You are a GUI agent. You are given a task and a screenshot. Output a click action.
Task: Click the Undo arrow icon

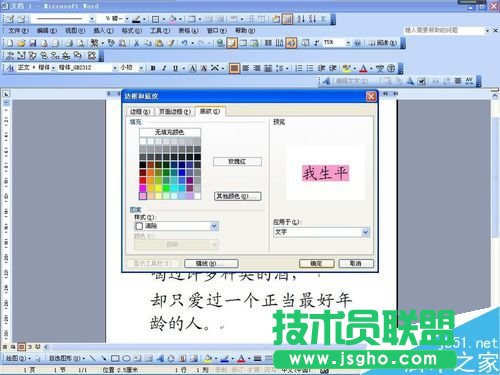coord(184,43)
